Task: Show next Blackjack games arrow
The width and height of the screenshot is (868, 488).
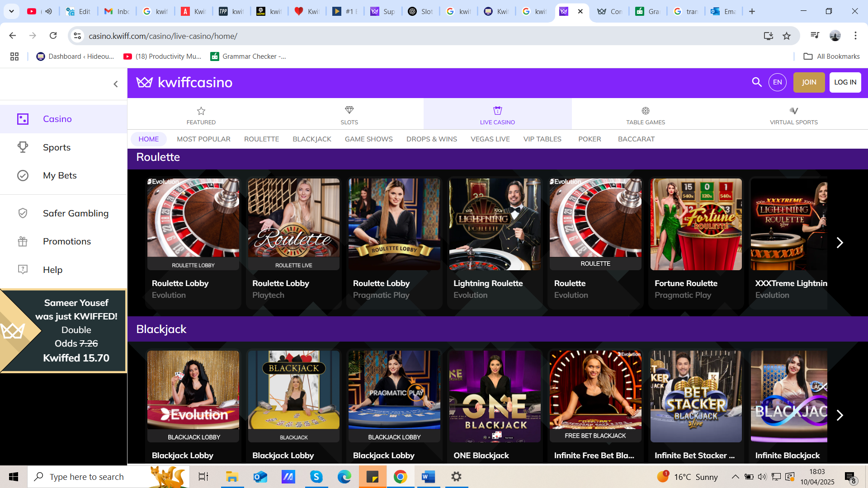Action: click(x=840, y=415)
